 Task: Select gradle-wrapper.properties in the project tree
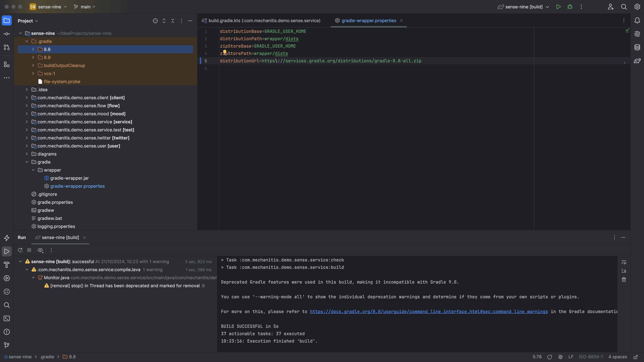tap(77, 186)
